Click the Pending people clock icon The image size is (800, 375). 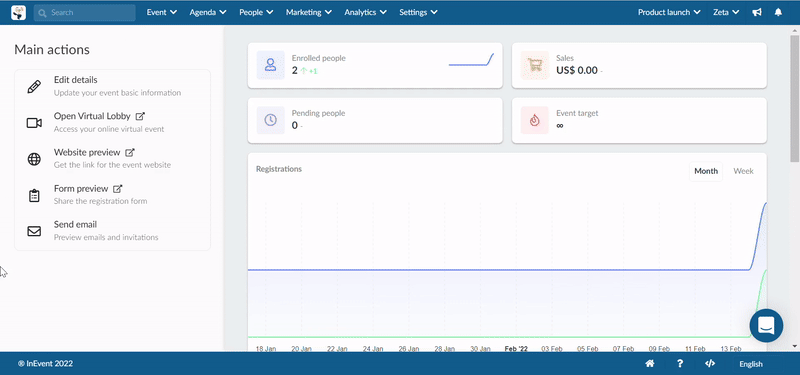270,120
